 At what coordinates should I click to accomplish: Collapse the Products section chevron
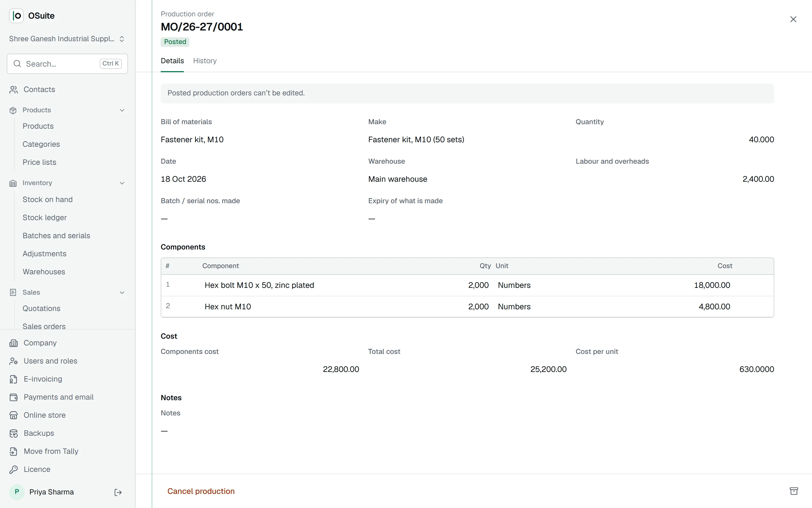[x=122, y=111]
